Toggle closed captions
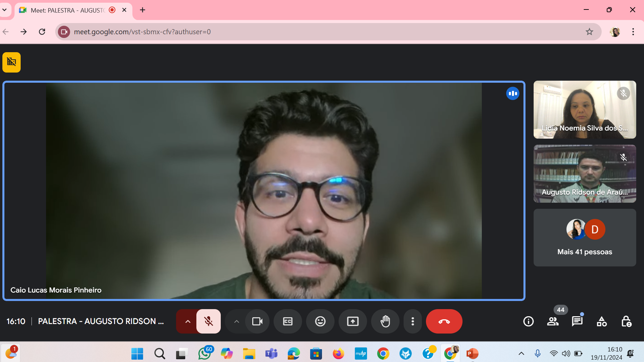 (287, 321)
